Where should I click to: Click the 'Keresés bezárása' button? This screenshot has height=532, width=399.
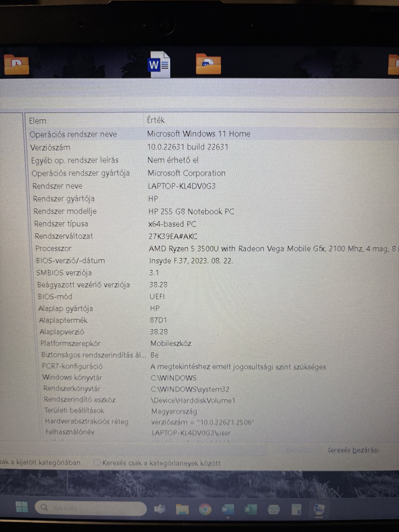[353, 450]
